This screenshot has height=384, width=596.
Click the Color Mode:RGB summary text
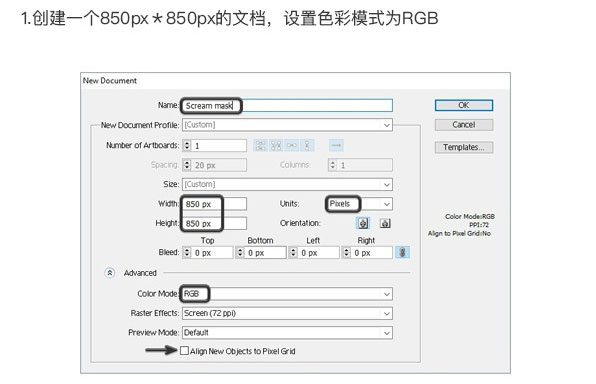pos(470,216)
